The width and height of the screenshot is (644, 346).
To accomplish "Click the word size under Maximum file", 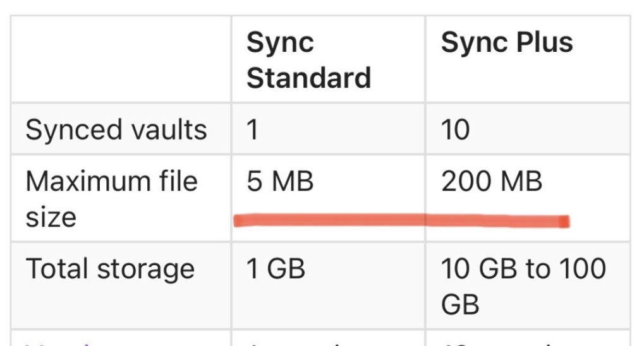I will point(51,217).
